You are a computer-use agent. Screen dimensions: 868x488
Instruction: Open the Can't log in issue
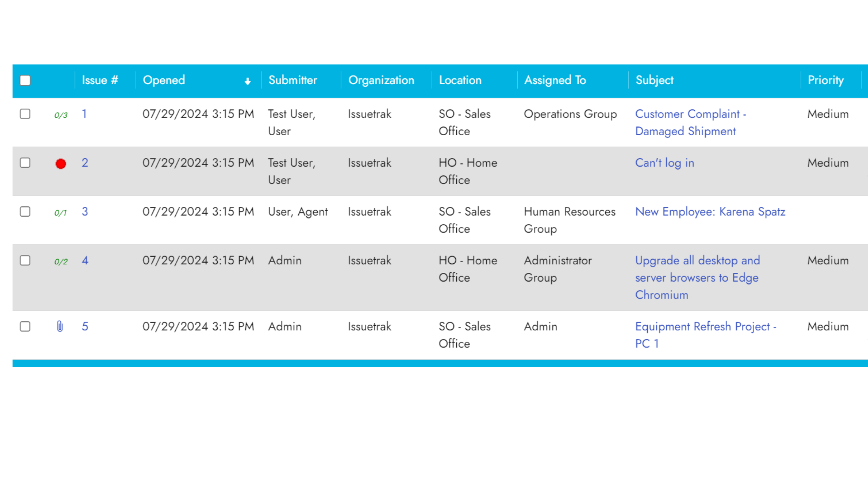[x=664, y=163]
